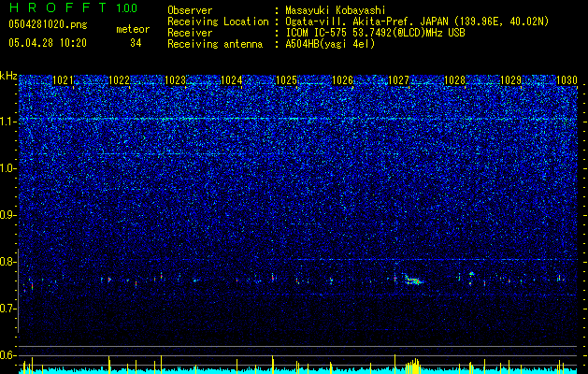Click the 'Receiving antenna' field label
Viewport: 588px width, 374px height.
215,45
